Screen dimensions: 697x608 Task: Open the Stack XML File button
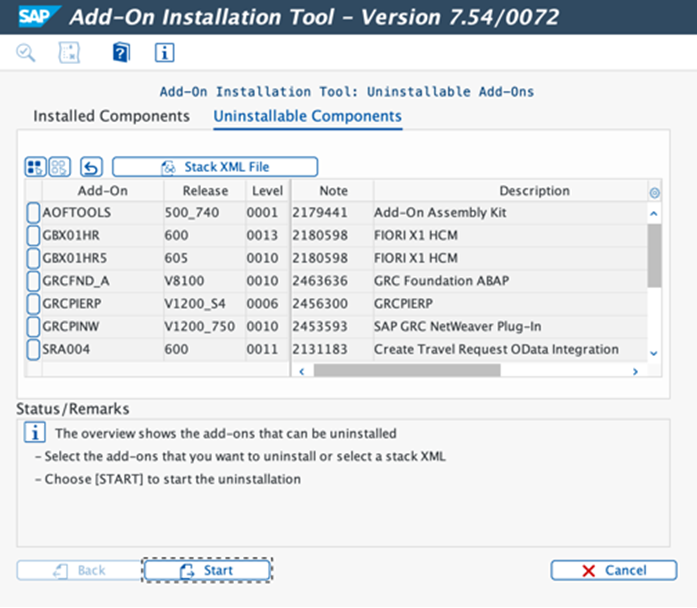click(x=215, y=167)
